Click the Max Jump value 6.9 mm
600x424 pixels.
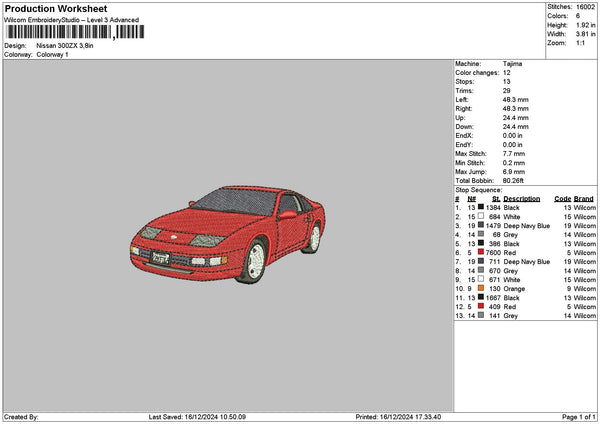pyautogui.click(x=514, y=172)
